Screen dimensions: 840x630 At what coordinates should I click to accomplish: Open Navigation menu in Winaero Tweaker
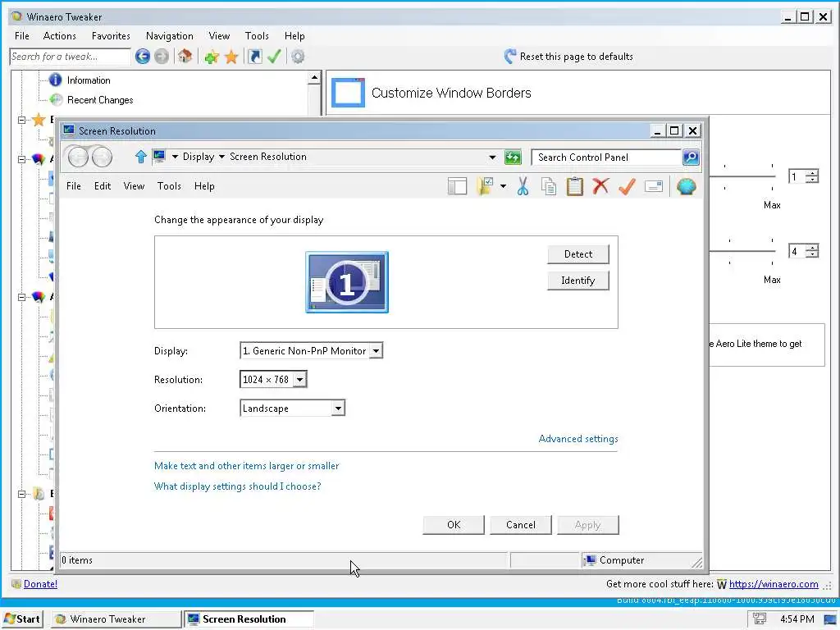click(169, 36)
